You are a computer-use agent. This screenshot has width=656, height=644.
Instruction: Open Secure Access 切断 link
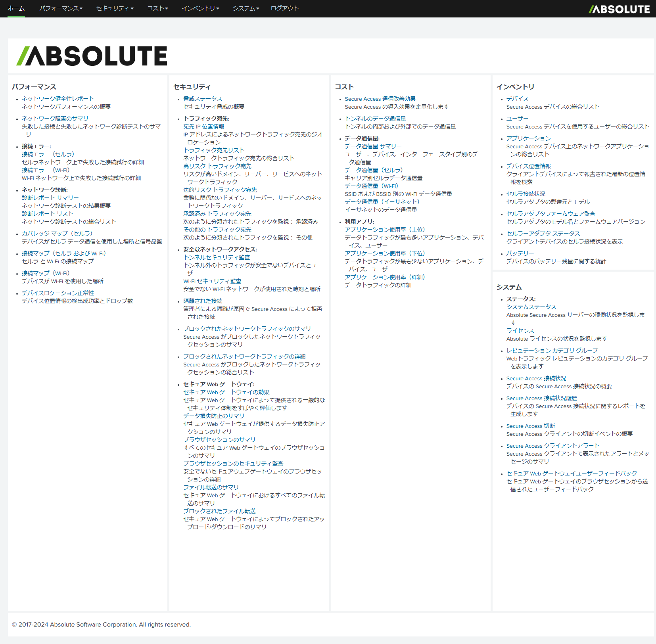click(x=531, y=426)
